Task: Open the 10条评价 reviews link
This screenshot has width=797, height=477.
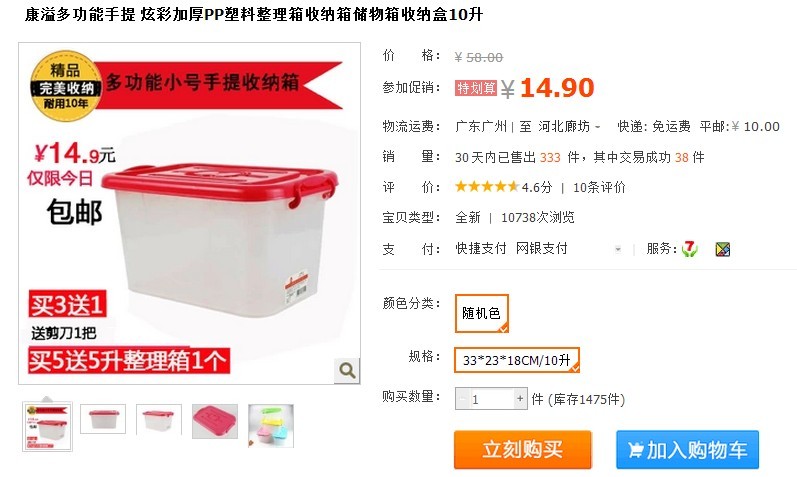Action: click(x=599, y=187)
